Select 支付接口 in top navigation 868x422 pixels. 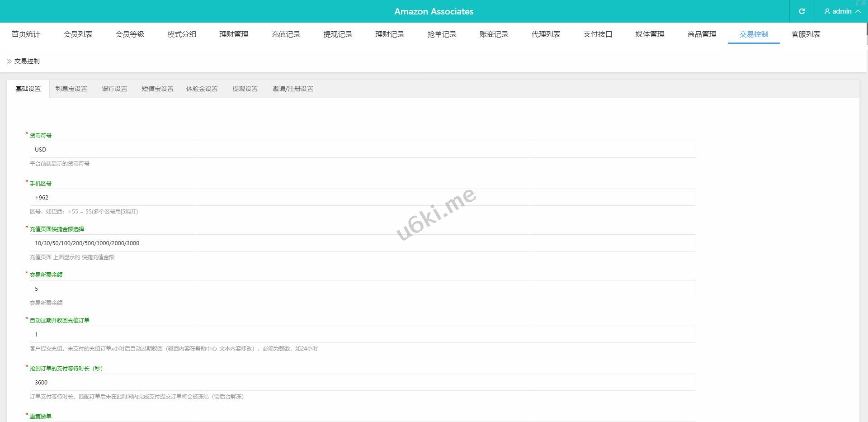tap(598, 34)
